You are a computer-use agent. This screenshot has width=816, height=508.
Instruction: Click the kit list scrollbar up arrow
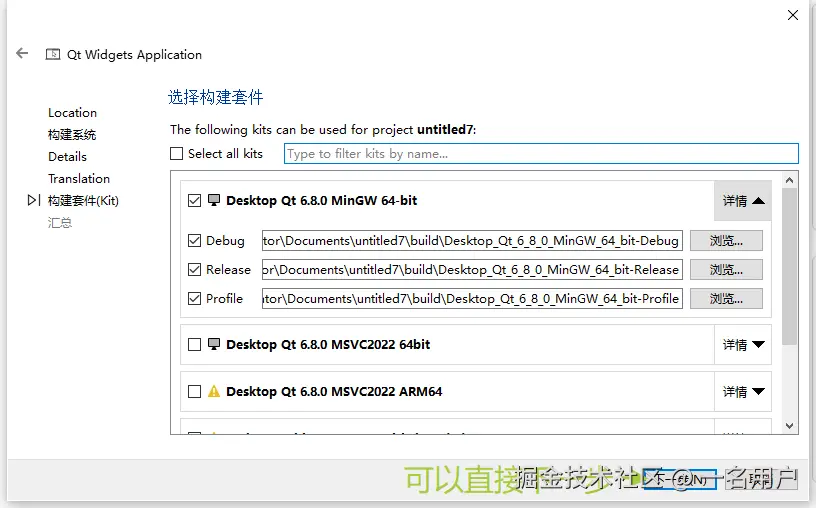(789, 180)
